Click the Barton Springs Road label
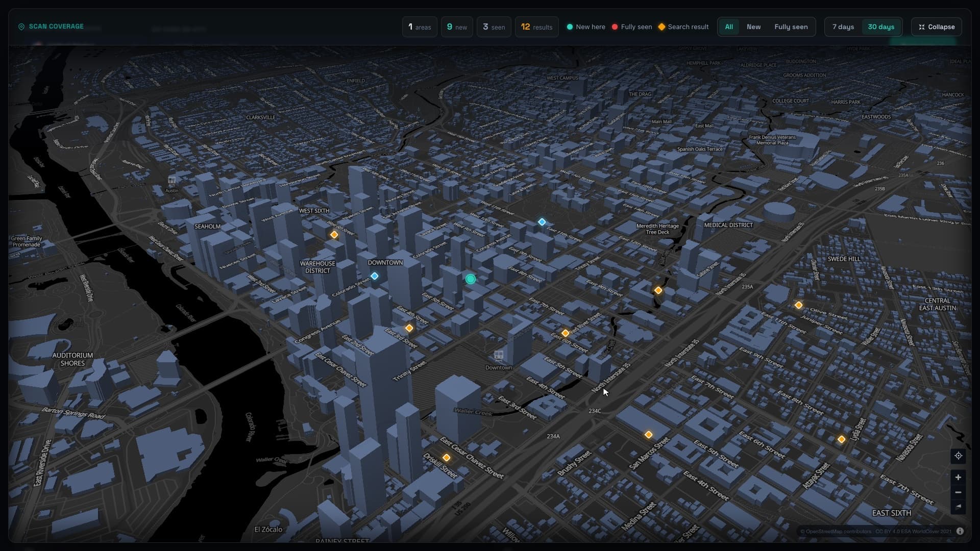 point(73,413)
